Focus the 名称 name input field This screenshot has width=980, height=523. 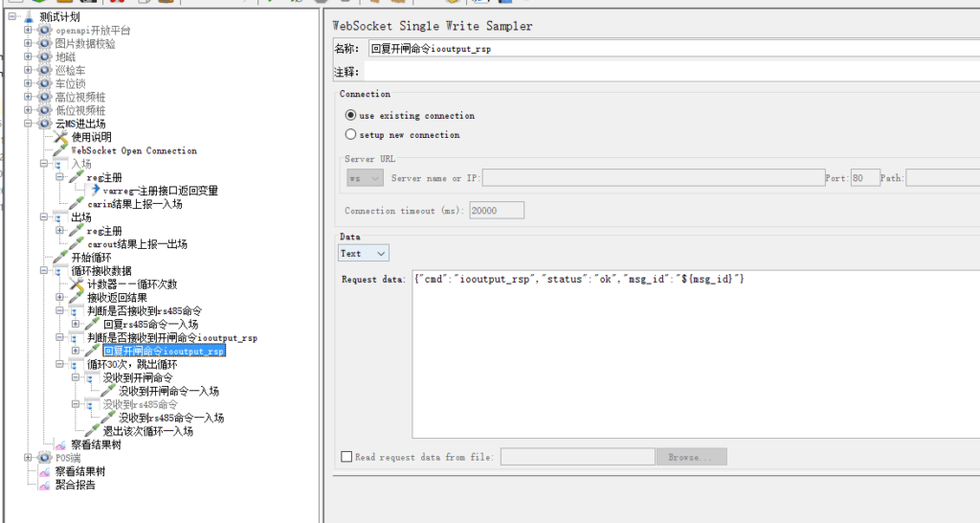click(670, 48)
